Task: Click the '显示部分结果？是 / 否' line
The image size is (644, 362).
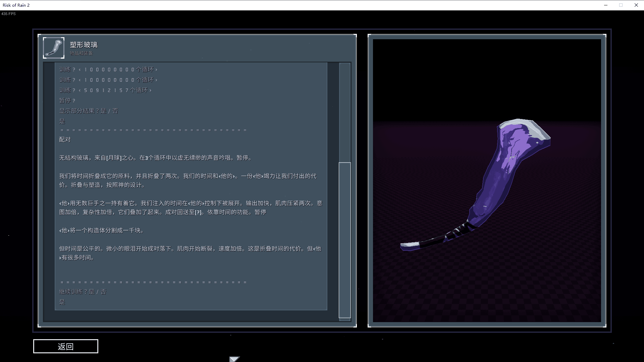Action: pos(89,111)
